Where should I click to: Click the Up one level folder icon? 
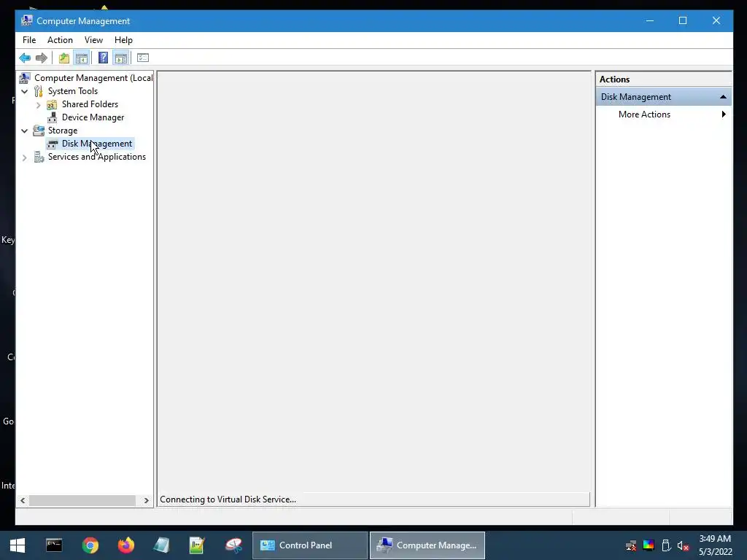(64, 58)
